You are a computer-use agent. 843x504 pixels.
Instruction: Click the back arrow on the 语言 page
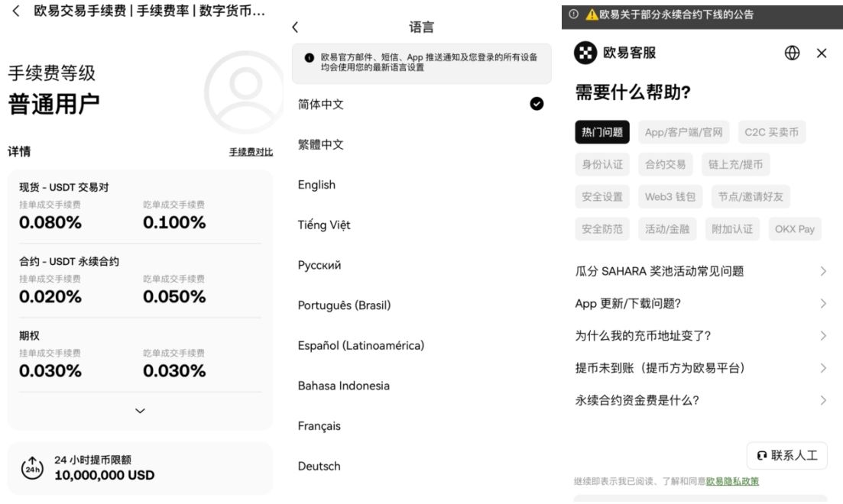pyautogui.click(x=295, y=25)
